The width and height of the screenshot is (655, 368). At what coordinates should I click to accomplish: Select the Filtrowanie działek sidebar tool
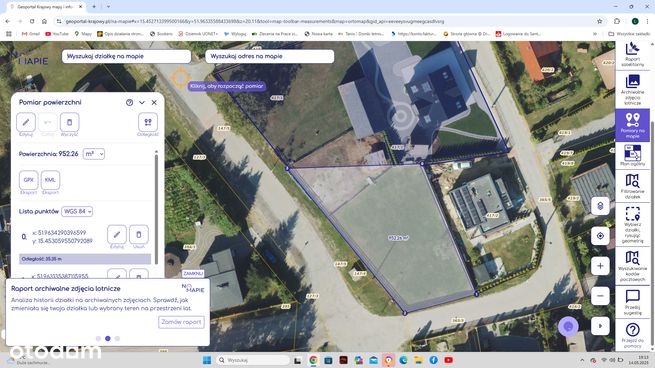point(632,186)
